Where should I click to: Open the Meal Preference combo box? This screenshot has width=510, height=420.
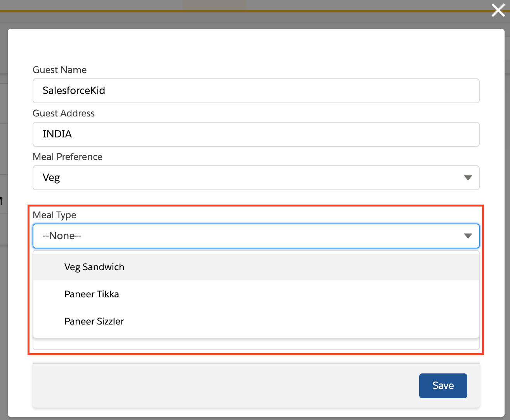point(256,178)
